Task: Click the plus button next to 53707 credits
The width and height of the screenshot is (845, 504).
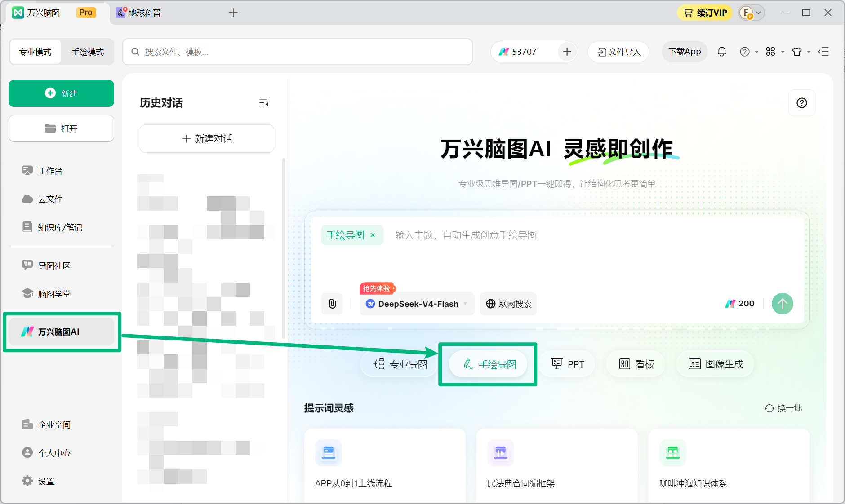Action: 567,52
